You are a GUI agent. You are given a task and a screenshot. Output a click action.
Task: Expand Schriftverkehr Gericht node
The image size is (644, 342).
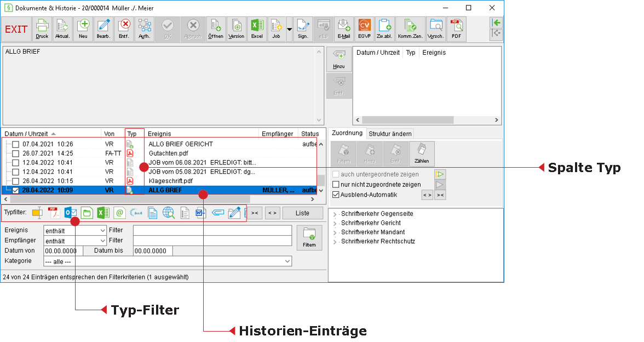[335, 223]
